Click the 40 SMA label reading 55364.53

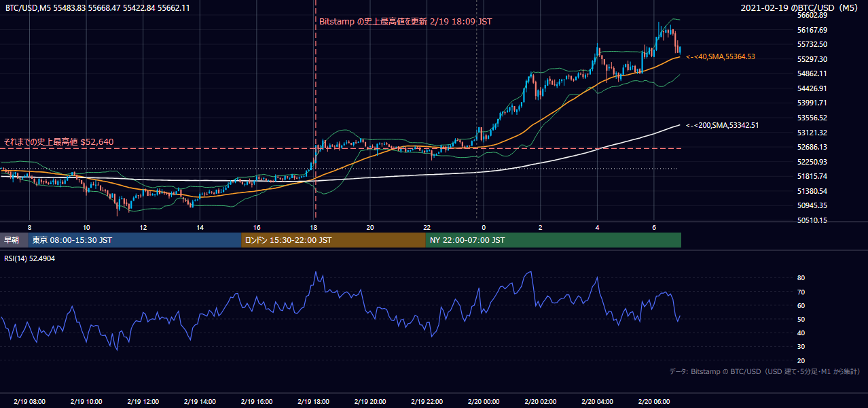coord(721,57)
